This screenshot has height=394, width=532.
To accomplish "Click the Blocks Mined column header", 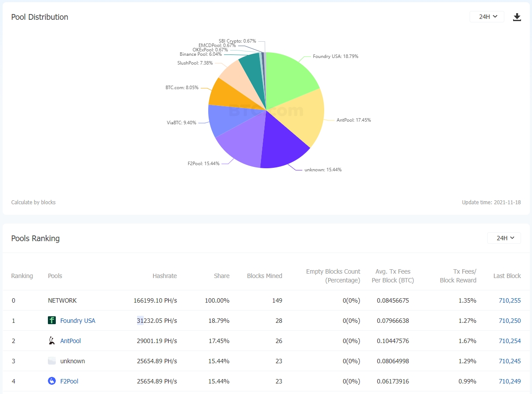I will [x=264, y=276].
